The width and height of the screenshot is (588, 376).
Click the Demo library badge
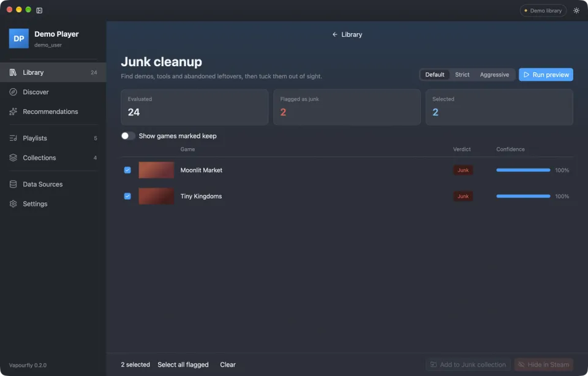[x=543, y=10]
